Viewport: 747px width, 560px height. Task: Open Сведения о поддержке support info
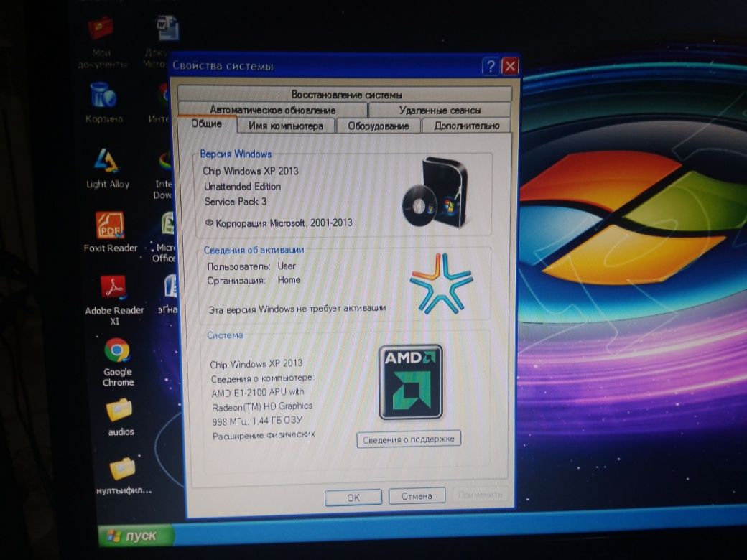(x=409, y=439)
